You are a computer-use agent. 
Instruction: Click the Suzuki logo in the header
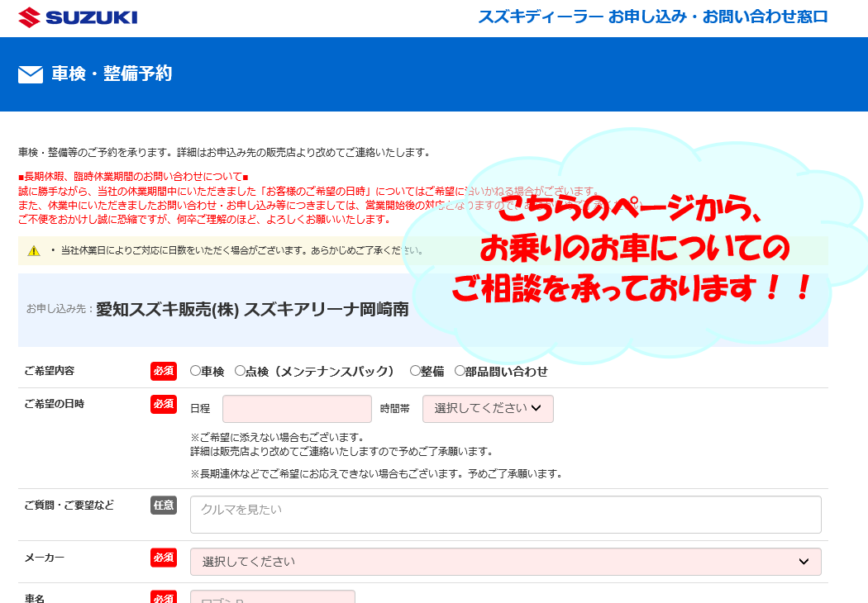78,17
